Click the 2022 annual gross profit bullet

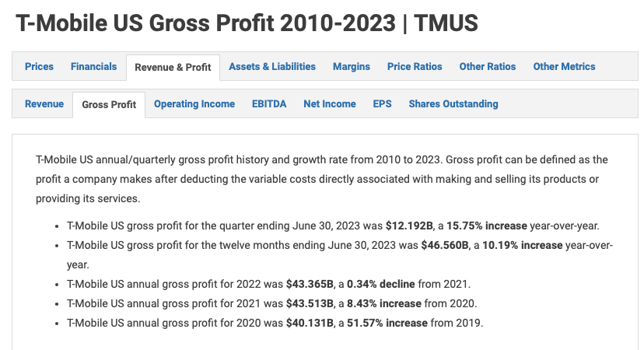click(268, 284)
